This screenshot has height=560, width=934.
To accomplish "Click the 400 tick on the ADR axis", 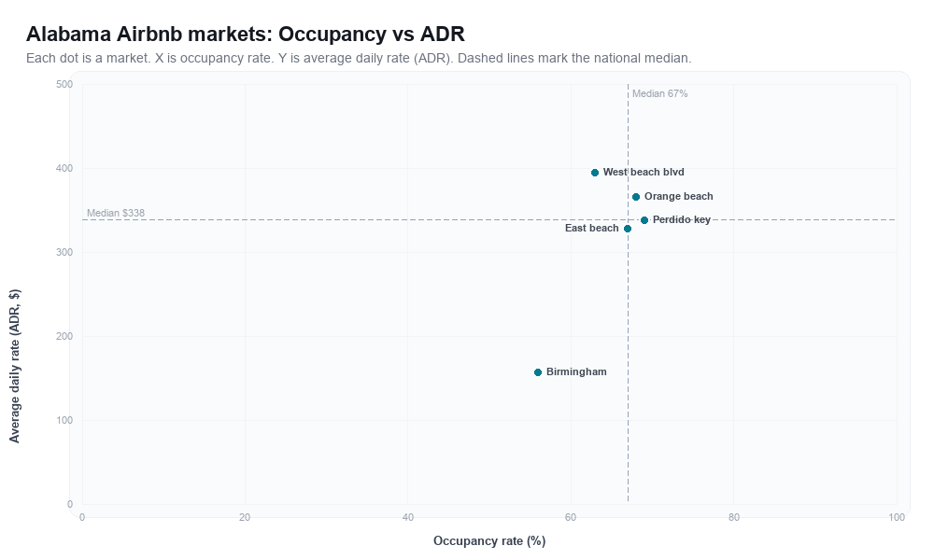I will 64,168.
